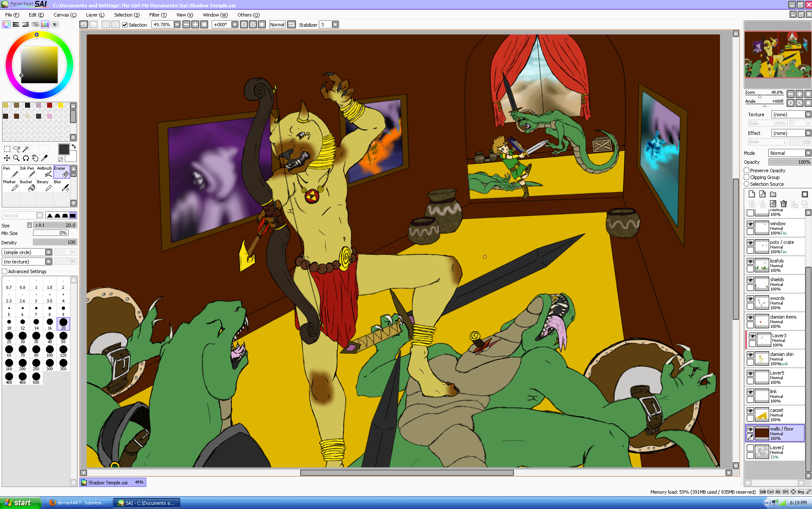This screenshot has width=812, height=509.
Task: Choose the Marker tool
Action: [11, 185]
